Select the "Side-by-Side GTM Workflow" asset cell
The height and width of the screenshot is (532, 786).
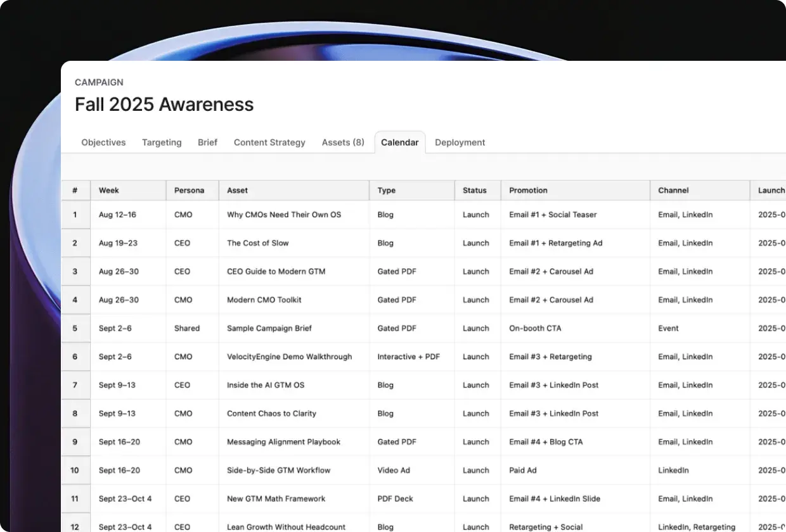(294, 471)
